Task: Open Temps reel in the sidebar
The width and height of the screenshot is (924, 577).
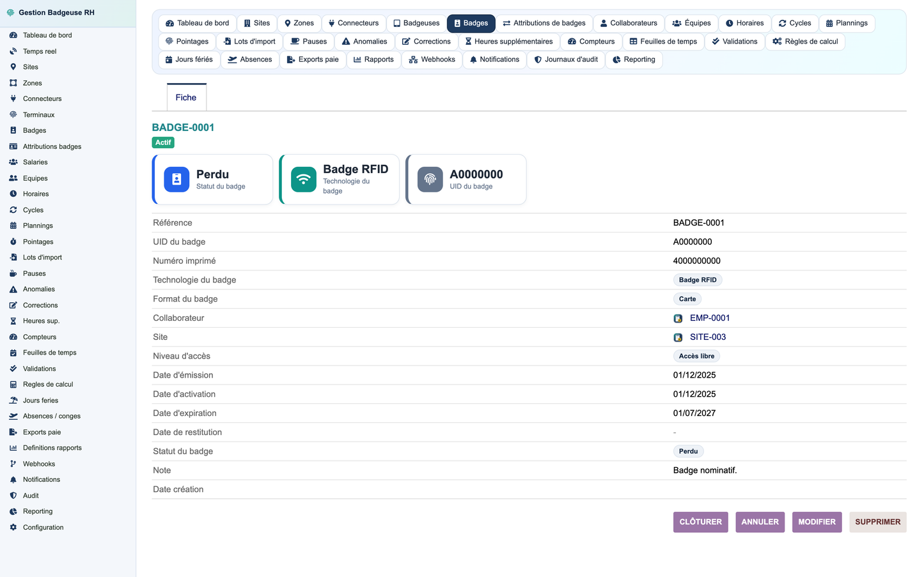Action: (39, 51)
